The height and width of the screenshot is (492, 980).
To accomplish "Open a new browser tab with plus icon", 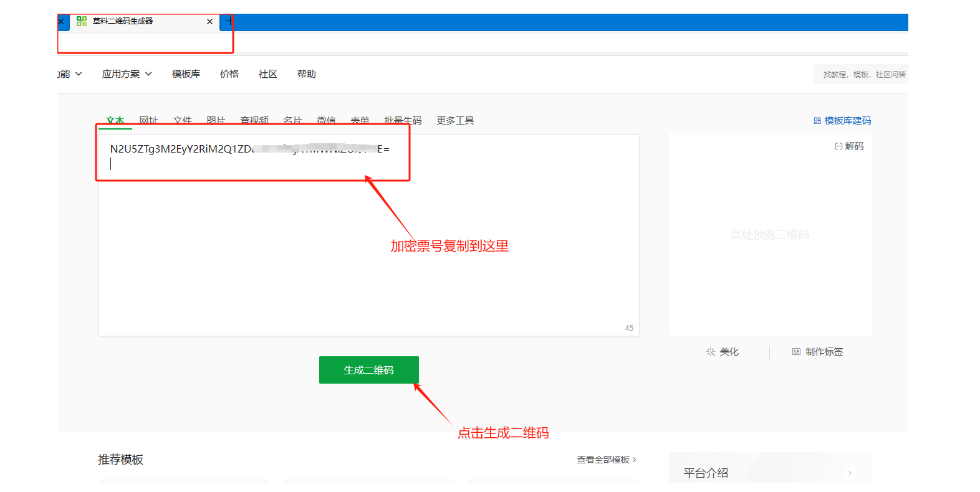I will click(x=229, y=21).
